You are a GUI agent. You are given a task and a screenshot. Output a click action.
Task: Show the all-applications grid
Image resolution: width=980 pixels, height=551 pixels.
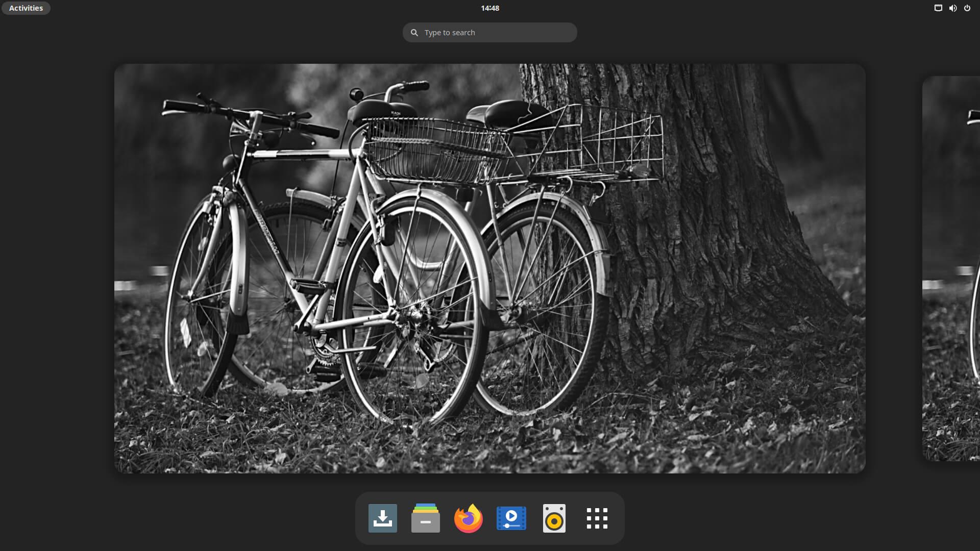coord(597,518)
